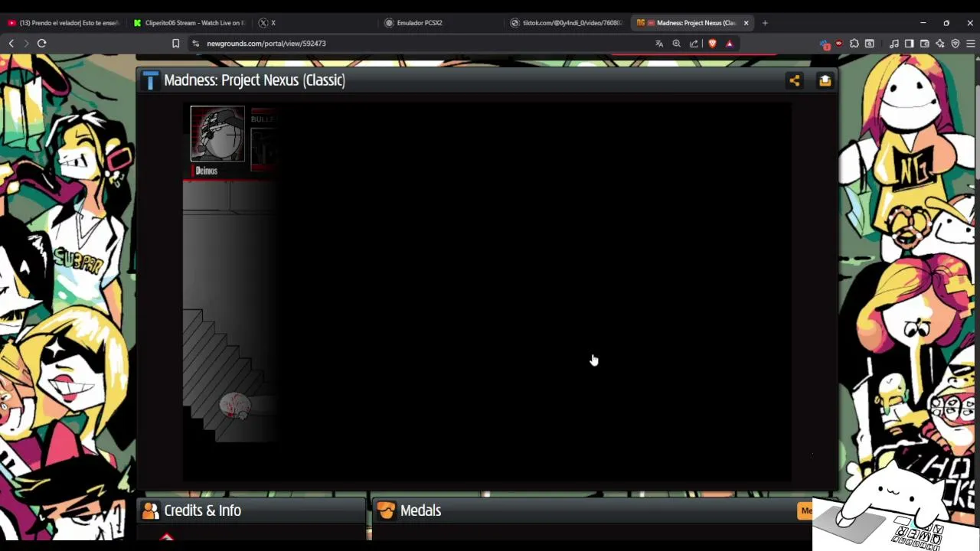Open the translate page icon
This screenshot has height=551, width=980.
pyautogui.click(x=659, y=44)
